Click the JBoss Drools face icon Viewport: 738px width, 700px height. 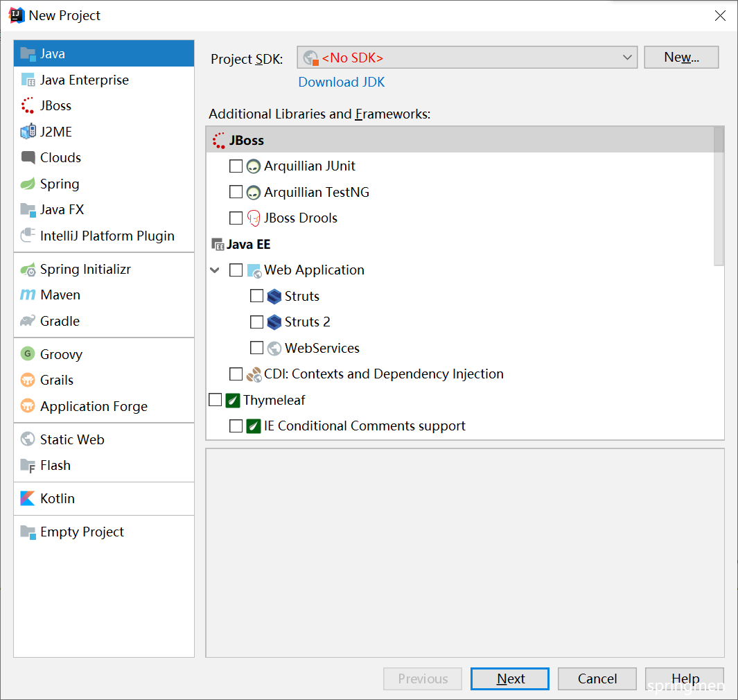[x=253, y=218]
